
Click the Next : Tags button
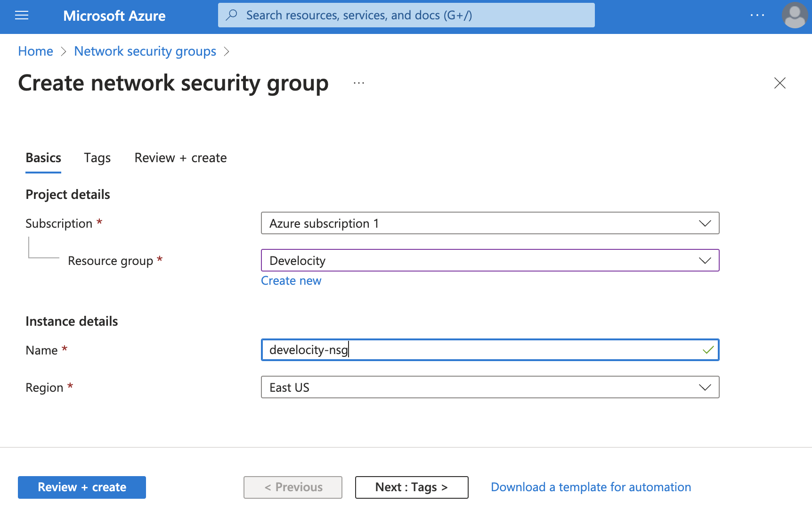click(411, 487)
